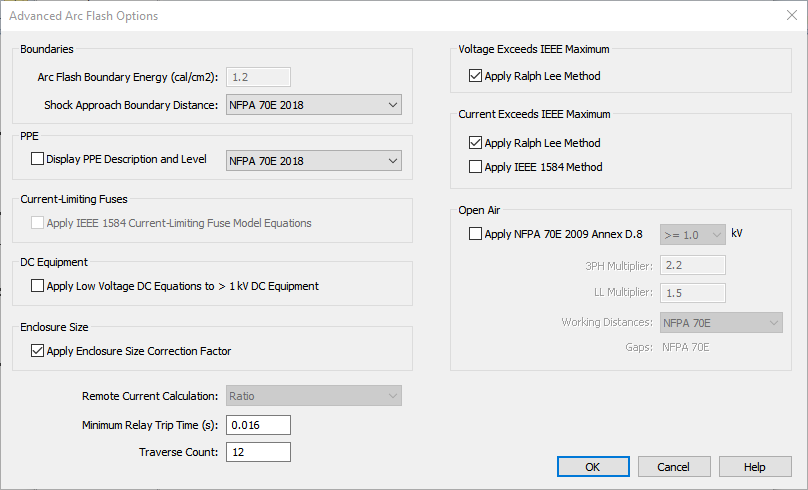This screenshot has height=490, width=808.
Task: Click the 3PH Multiplier field
Action: [x=692, y=265]
